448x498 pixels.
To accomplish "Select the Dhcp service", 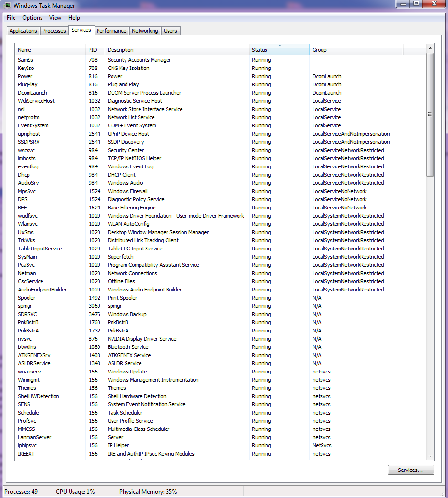I will click(x=220, y=175).
